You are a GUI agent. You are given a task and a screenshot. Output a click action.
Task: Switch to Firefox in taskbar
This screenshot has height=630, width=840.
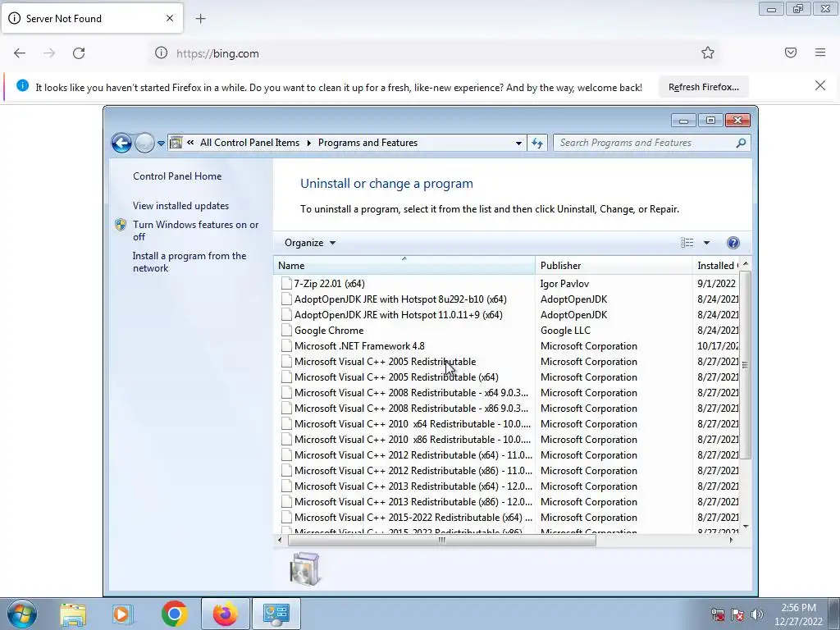tap(225, 614)
